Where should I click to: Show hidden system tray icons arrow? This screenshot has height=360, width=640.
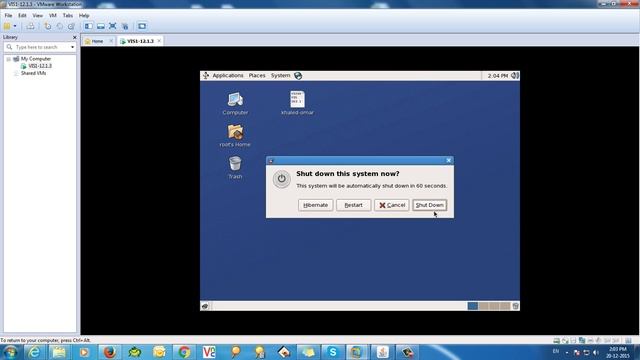tap(567, 352)
